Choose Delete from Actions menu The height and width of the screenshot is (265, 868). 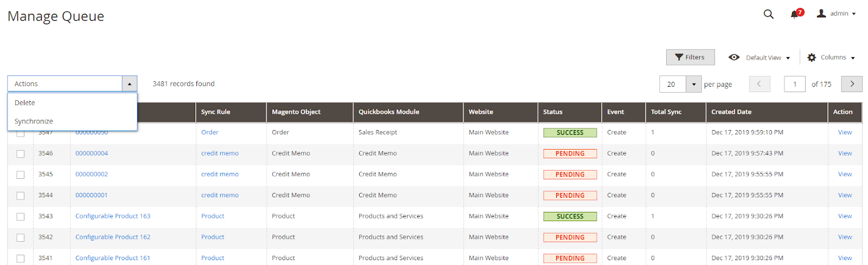25,103
